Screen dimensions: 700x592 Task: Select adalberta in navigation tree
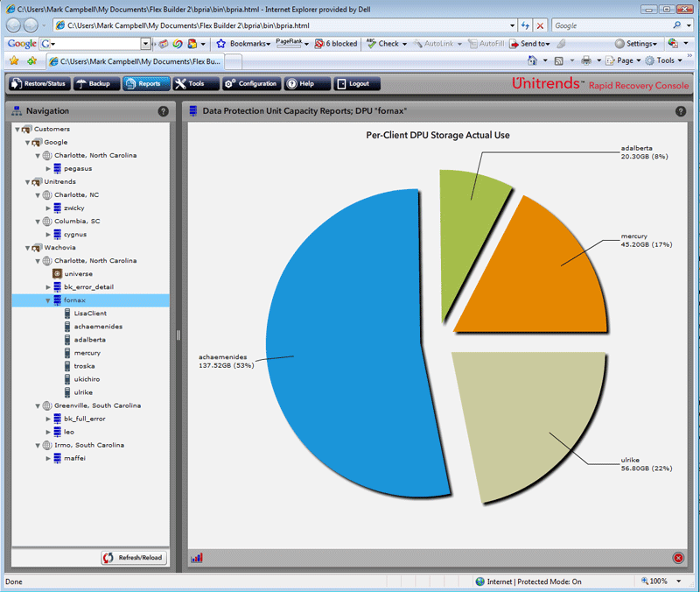pos(90,340)
